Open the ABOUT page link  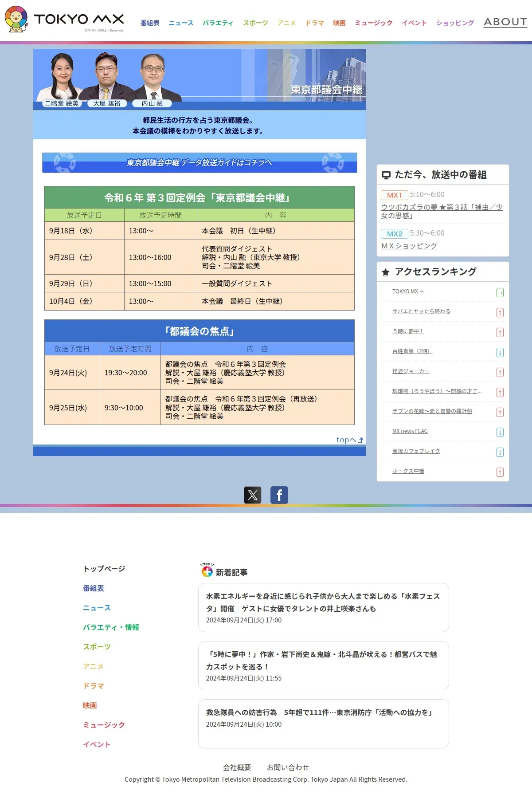505,22
